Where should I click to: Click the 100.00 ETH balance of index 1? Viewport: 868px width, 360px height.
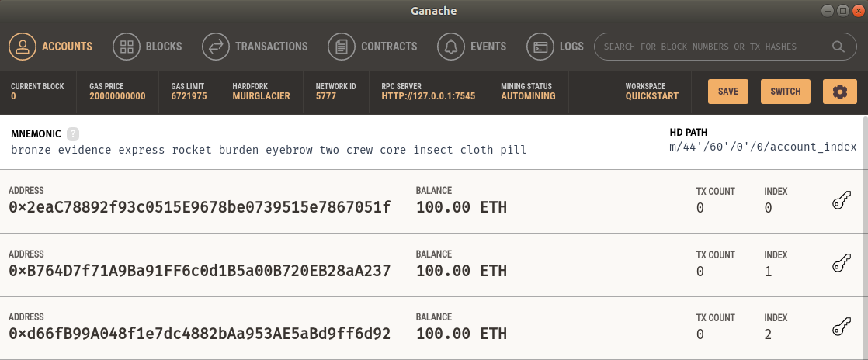click(x=461, y=271)
